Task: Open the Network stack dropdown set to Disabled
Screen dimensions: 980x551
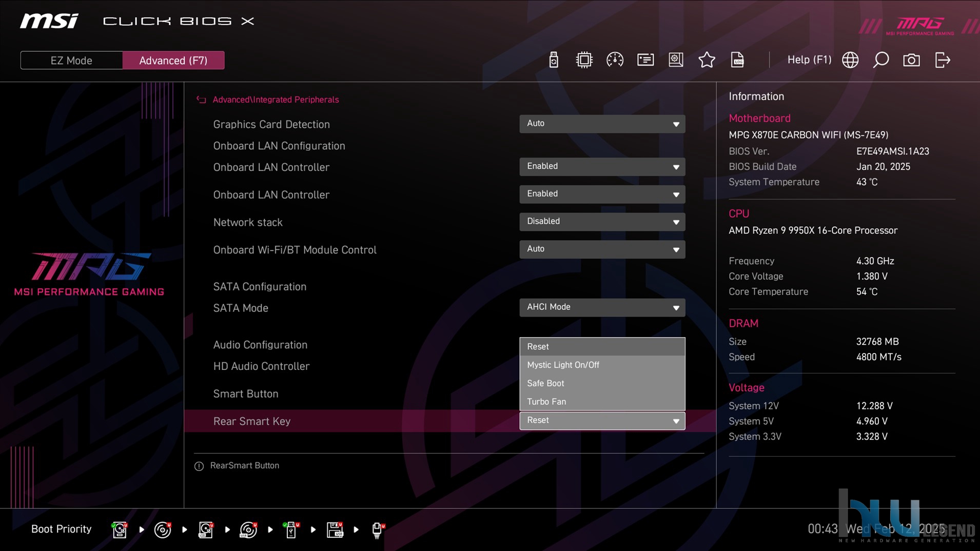Action: tap(602, 222)
